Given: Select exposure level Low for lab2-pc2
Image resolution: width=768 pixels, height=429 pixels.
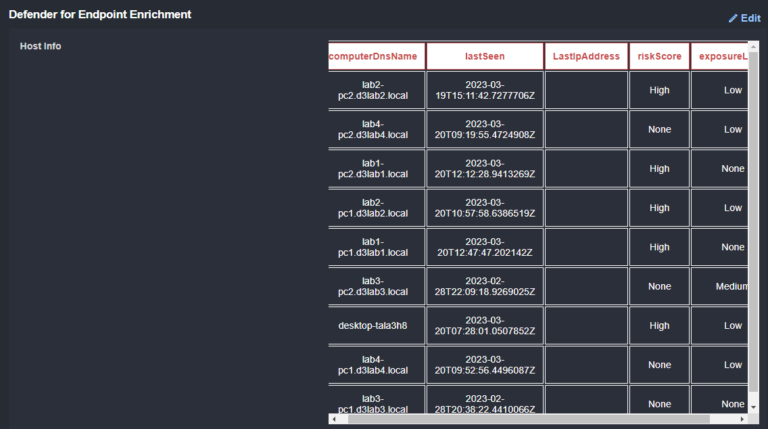Looking at the screenshot, I should coord(720,90).
